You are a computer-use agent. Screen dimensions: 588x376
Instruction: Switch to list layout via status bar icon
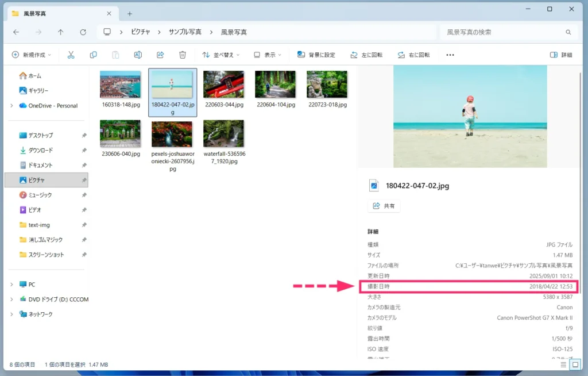pos(562,364)
